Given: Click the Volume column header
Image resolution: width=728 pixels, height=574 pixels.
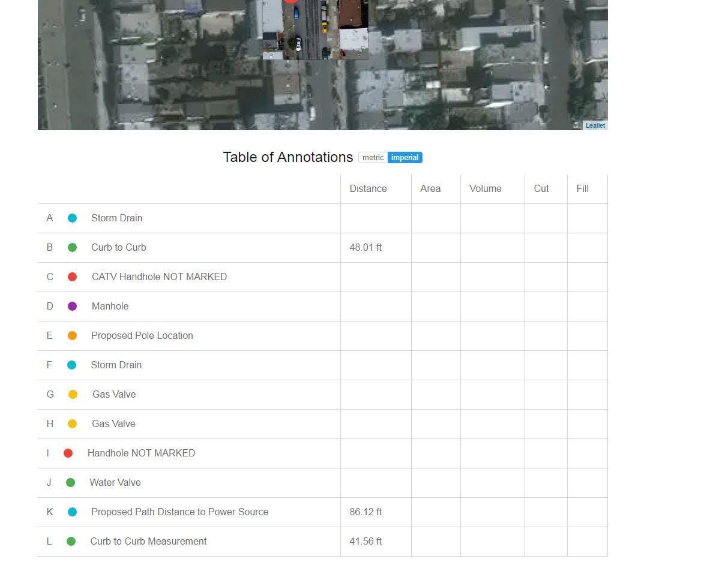Looking at the screenshot, I should (485, 189).
